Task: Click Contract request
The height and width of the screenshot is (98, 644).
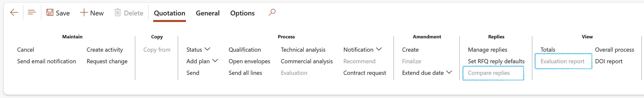Action: pyautogui.click(x=365, y=73)
